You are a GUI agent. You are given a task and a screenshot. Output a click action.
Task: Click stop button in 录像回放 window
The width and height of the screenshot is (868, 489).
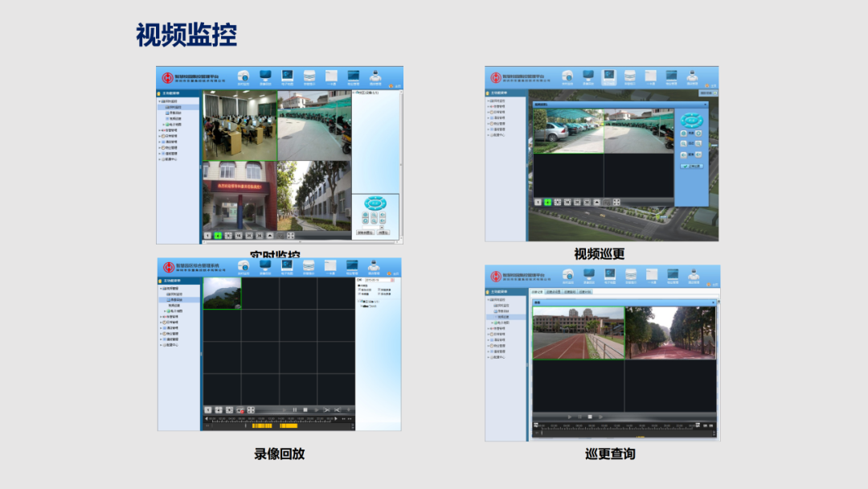pyautogui.click(x=305, y=410)
